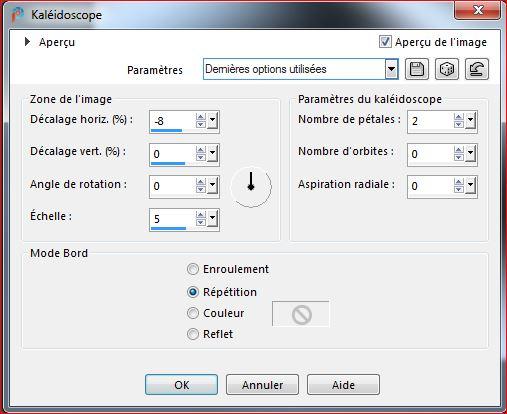Click the Annuler button
The image size is (507, 414).
pos(262,385)
